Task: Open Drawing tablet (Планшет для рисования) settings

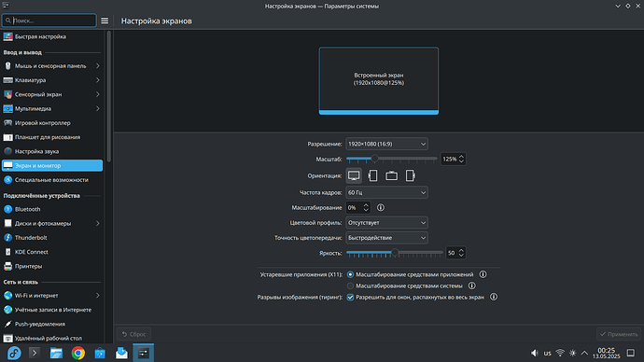Action: click(x=52, y=137)
